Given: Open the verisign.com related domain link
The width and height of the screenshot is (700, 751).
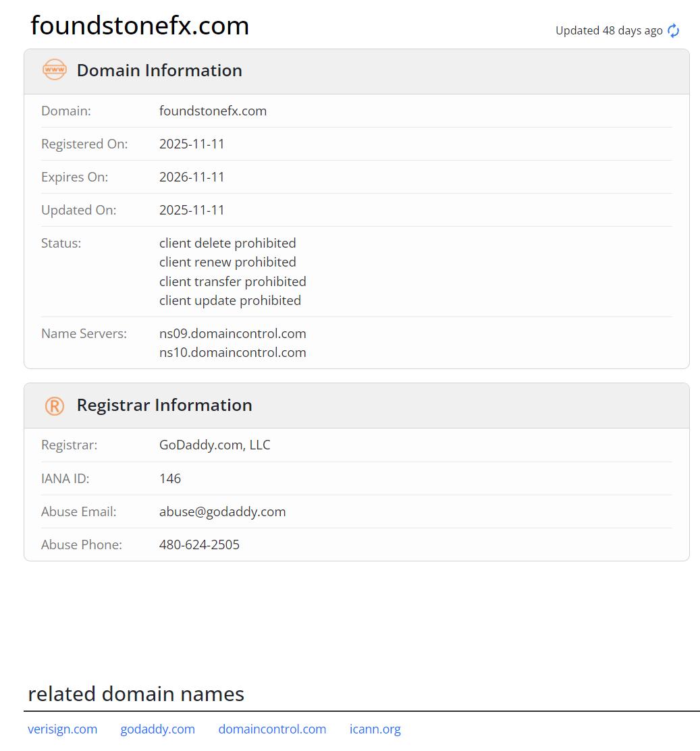Looking at the screenshot, I should tap(62, 729).
